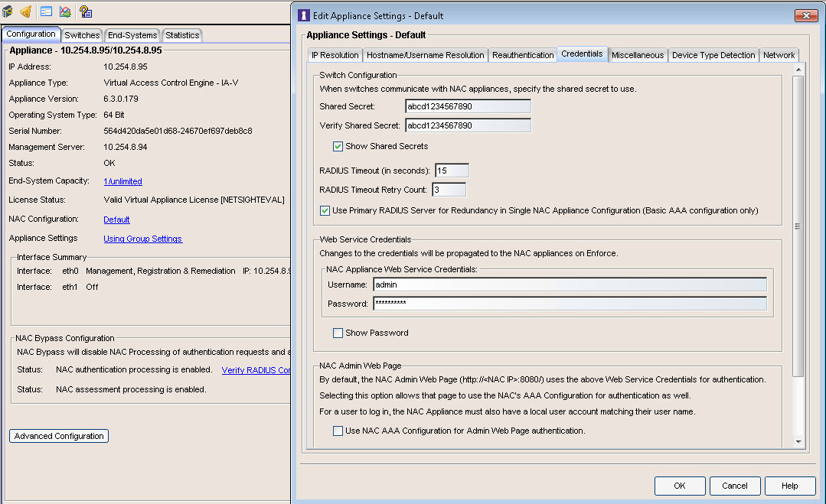This screenshot has height=504, width=826.
Task: Open the Switches tab in main window
Action: pos(82,35)
